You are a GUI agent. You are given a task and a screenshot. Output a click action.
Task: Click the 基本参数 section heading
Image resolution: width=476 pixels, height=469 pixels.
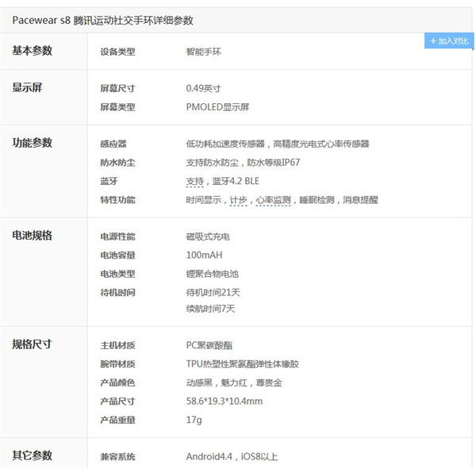pos(33,51)
